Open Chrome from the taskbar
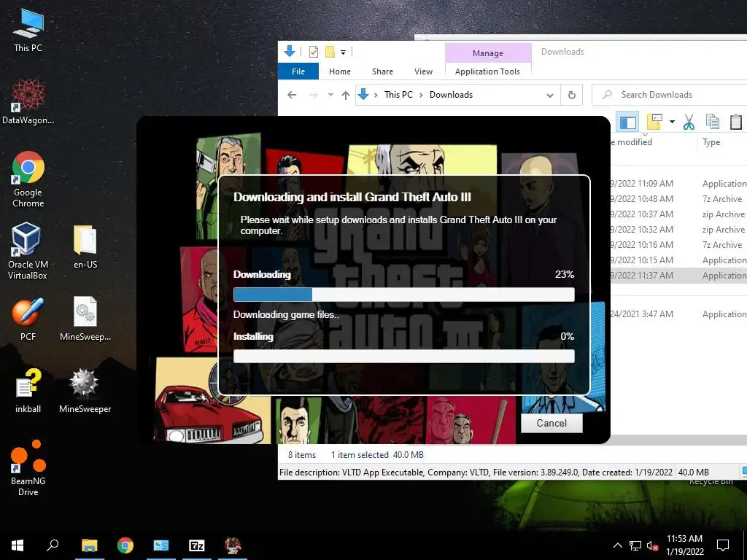Screen dimensions: 747x560 125,545
